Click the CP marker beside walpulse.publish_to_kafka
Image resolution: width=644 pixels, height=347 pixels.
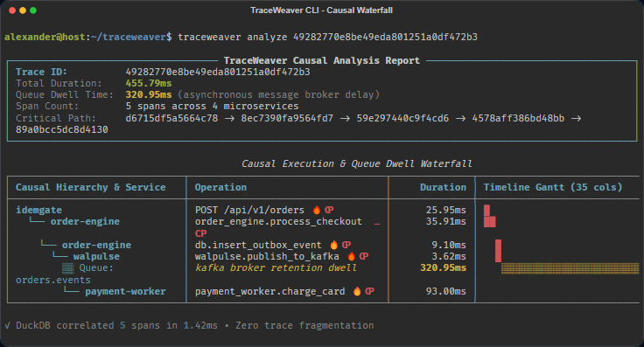pyautogui.click(x=364, y=256)
